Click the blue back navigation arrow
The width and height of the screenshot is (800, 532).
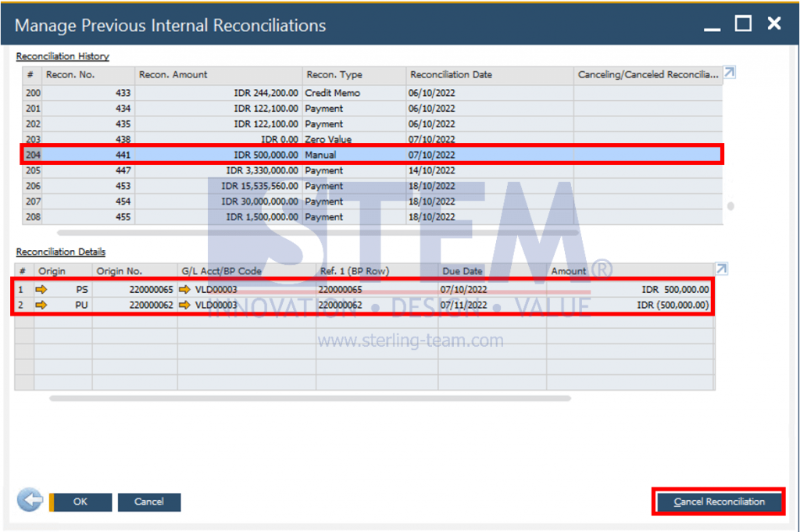[29, 500]
